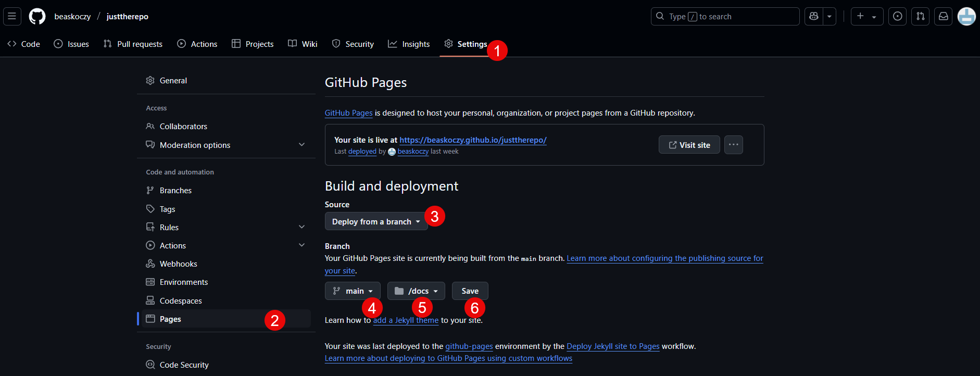Open the top Actions tab

[197, 44]
